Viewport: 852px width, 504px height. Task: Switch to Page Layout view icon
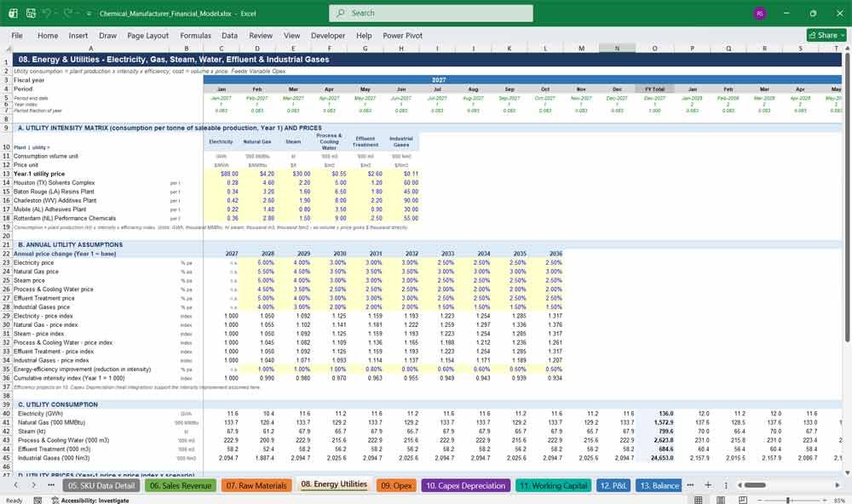pyautogui.click(x=721, y=500)
